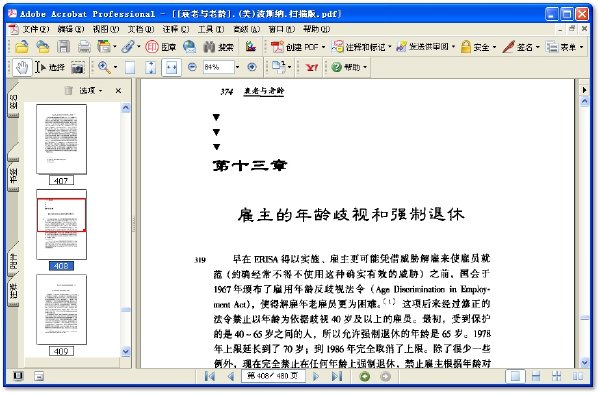Select the Hand tool
The image size is (600, 394).
pyautogui.click(x=22, y=67)
